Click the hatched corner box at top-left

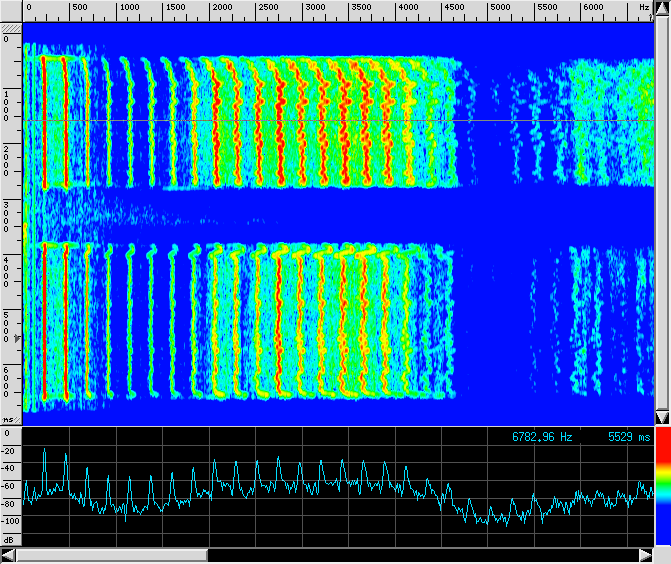pos(10,26)
